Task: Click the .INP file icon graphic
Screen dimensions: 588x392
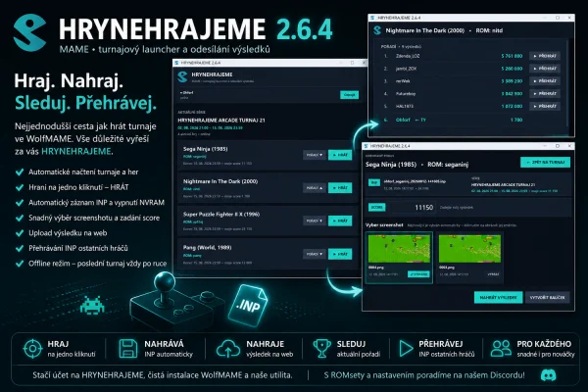Action: (x=249, y=306)
